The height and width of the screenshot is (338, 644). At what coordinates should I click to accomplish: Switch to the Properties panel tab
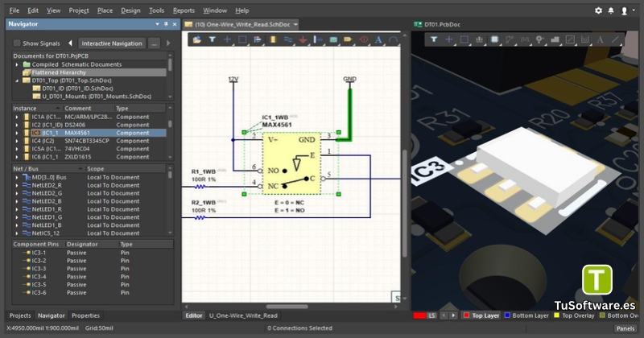click(x=85, y=315)
